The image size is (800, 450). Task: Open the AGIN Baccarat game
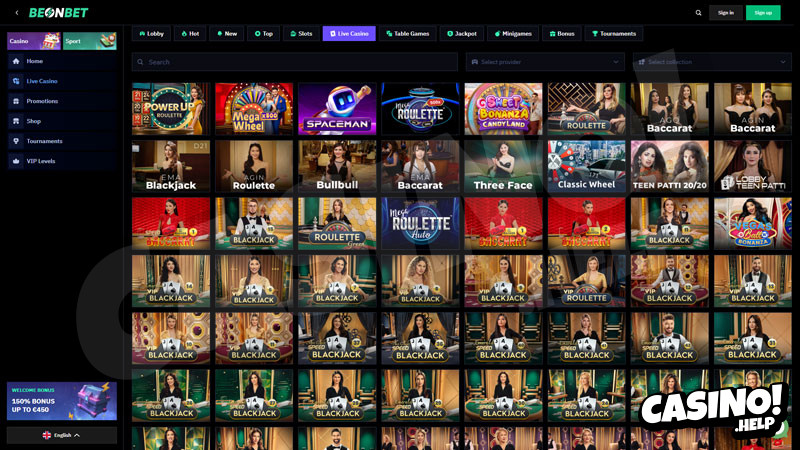click(753, 109)
